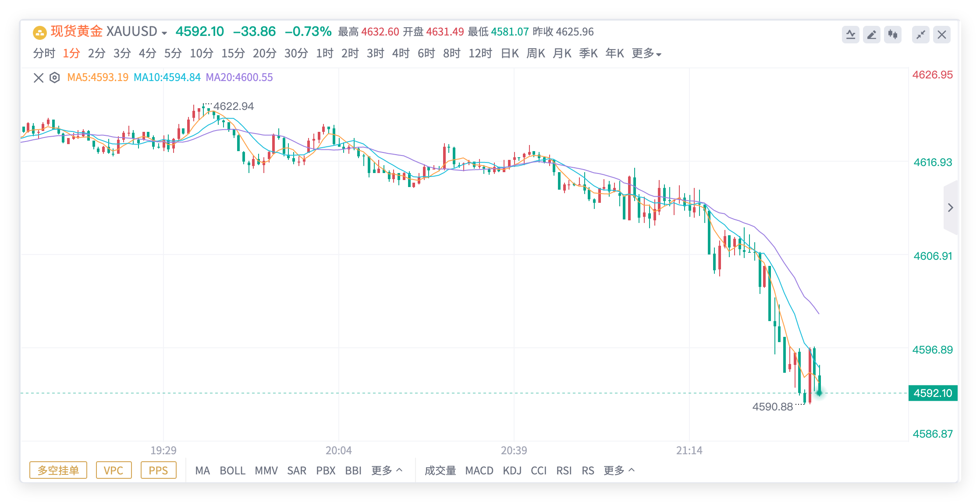Click the right side panel arrow
Image resolution: width=980 pixels, height=502 pixels.
[950, 208]
